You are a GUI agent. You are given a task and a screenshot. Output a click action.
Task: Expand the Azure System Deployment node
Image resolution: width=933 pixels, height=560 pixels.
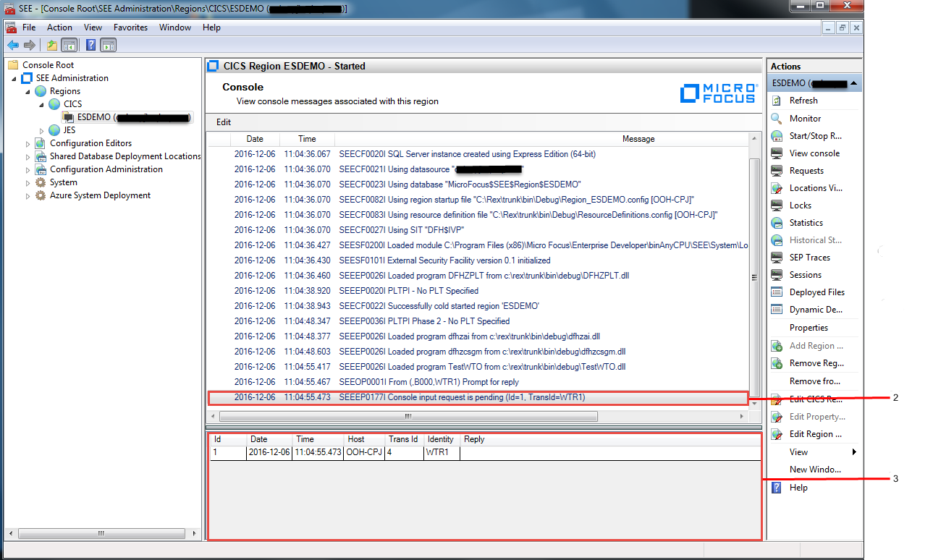(x=28, y=196)
